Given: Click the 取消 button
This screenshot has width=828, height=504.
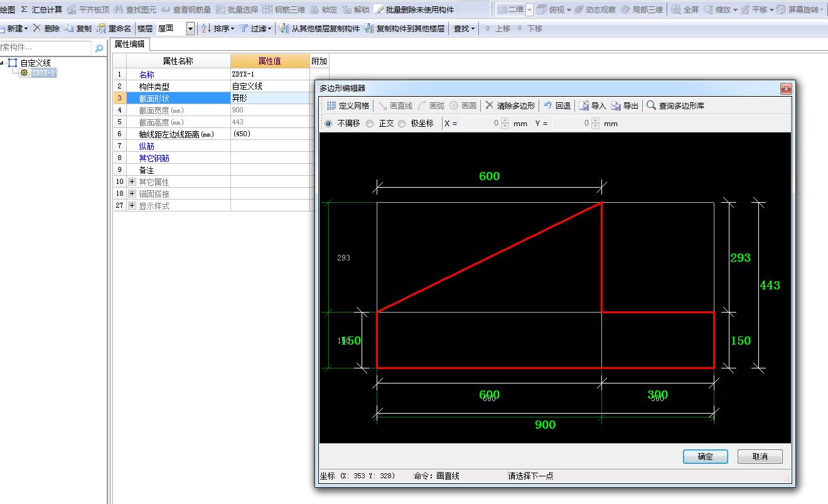Looking at the screenshot, I should (760, 456).
